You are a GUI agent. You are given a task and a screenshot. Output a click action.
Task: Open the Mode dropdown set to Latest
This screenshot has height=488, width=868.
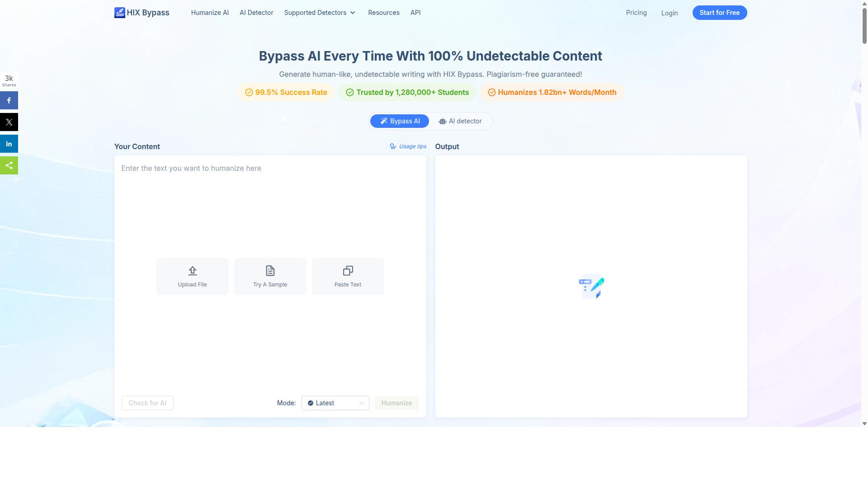(335, 403)
